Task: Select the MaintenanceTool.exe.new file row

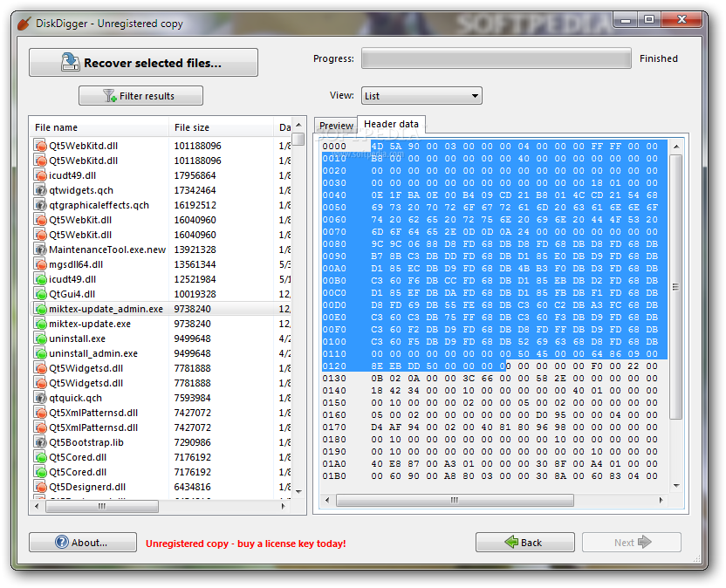Action: tap(161, 250)
